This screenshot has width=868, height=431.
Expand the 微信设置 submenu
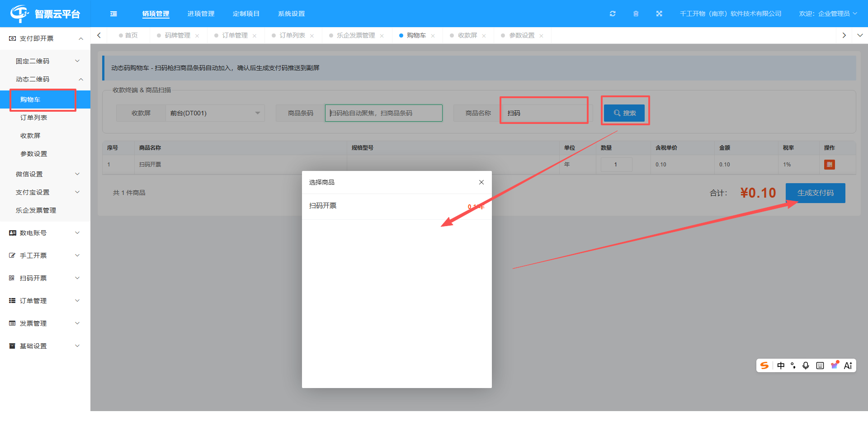(45, 174)
